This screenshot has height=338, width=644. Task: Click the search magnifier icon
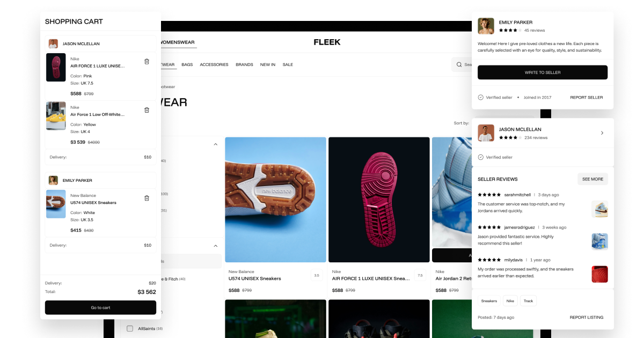point(459,64)
